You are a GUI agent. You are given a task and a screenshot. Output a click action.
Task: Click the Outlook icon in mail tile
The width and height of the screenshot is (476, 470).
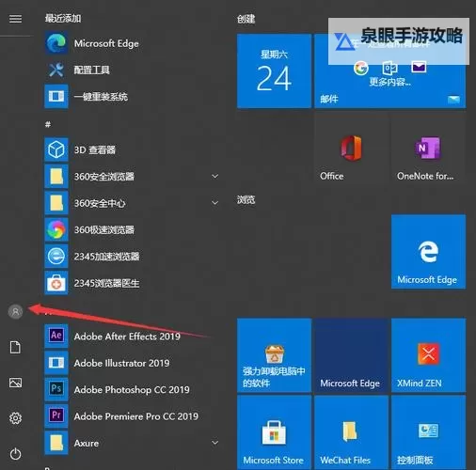(389, 68)
